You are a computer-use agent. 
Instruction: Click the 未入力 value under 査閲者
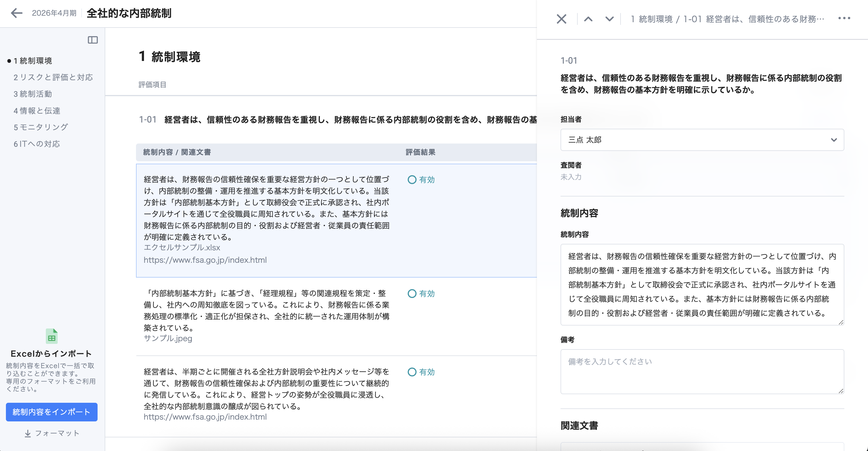pos(571,177)
